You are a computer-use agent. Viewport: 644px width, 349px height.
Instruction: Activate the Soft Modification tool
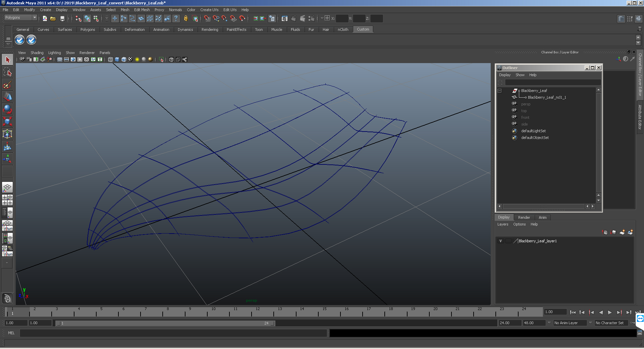coord(7,146)
